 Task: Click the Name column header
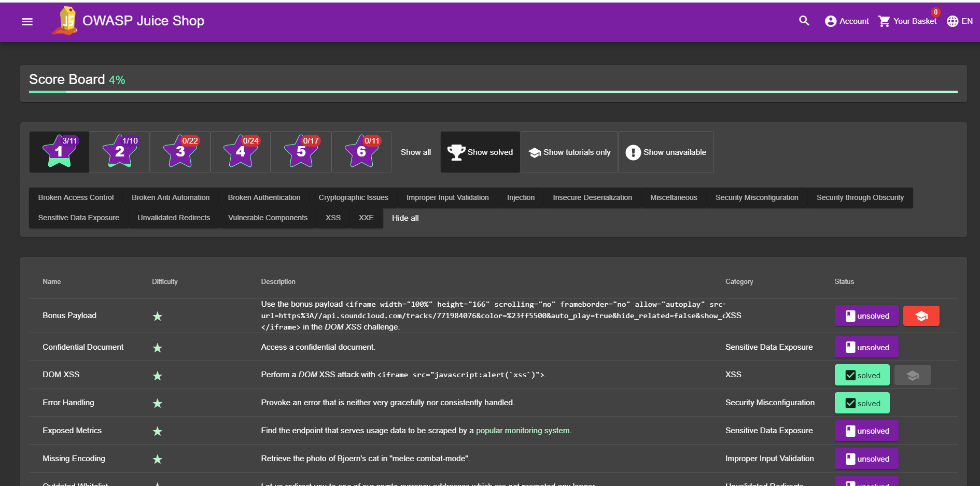(x=52, y=282)
